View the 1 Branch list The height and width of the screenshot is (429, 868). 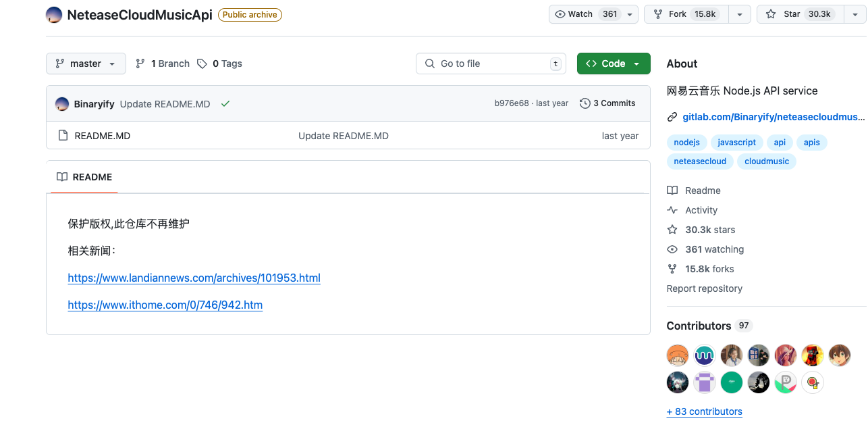(163, 64)
